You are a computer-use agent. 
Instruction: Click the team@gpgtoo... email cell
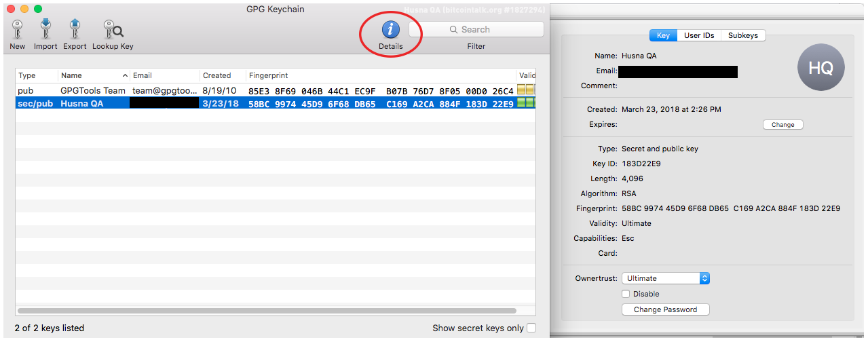[x=165, y=90]
